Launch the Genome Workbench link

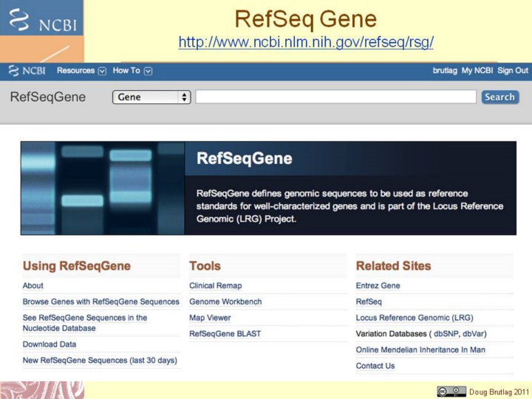(225, 301)
